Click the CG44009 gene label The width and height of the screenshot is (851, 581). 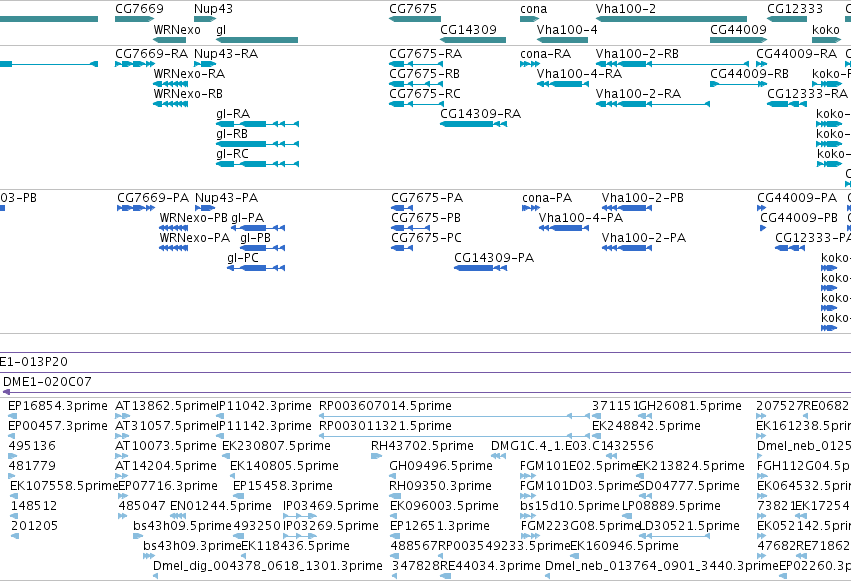738,29
